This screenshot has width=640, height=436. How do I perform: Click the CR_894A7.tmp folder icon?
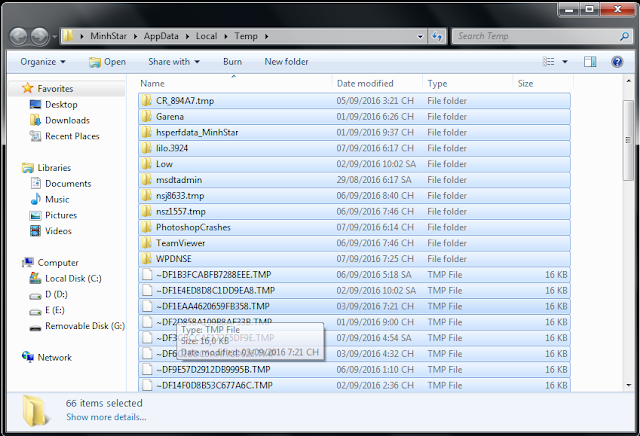(x=147, y=101)
